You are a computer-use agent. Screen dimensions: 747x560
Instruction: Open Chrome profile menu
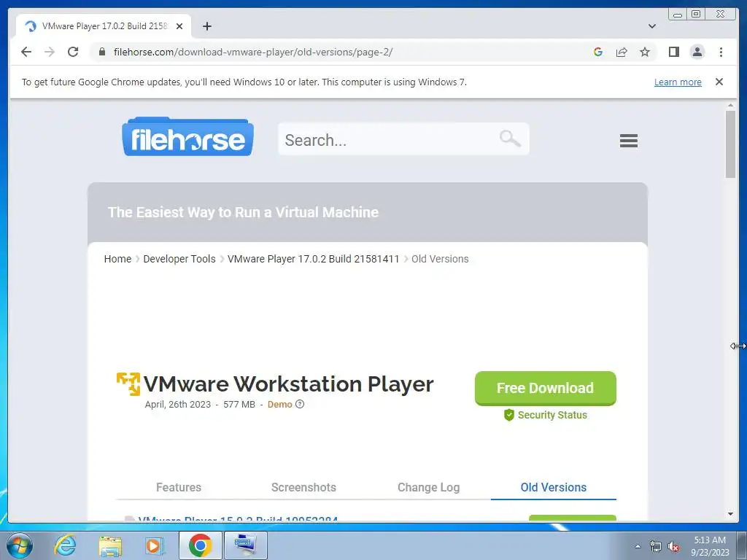(697, 52)
